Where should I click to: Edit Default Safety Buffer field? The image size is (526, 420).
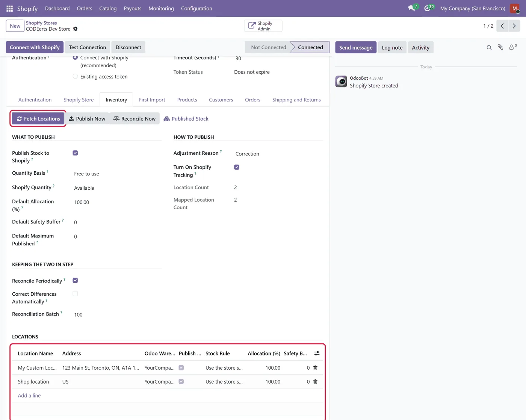coord(117,222)
